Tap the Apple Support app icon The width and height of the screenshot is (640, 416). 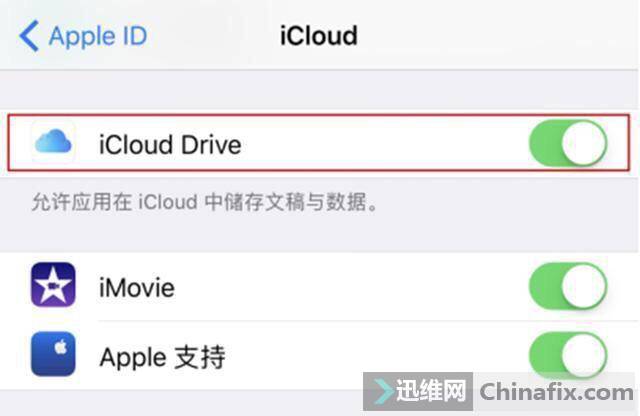(x=53, y=354)
